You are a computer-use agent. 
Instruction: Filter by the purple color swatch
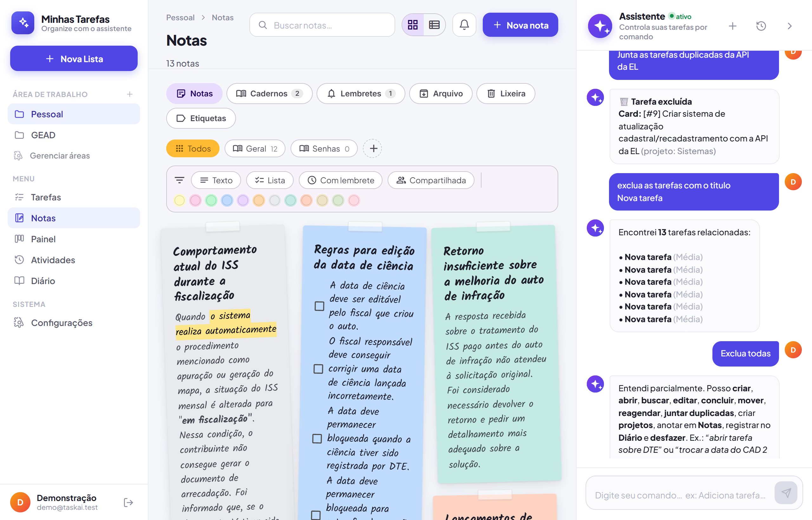(x=243, y=201)
